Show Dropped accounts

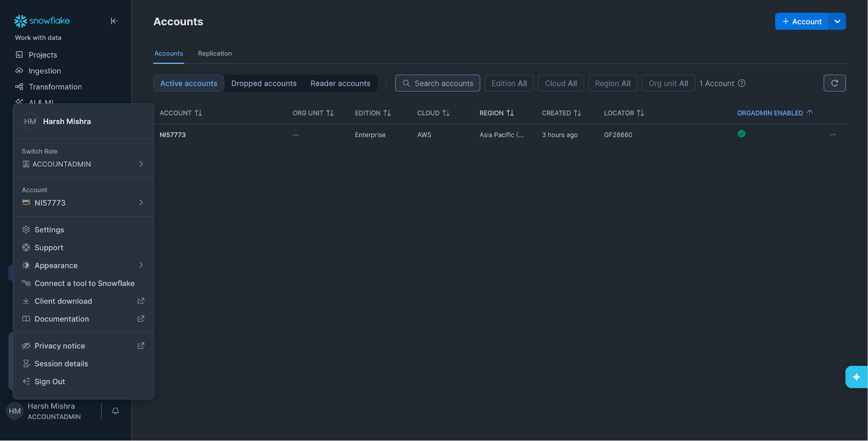pyautogui.click(x=264, y=83)
